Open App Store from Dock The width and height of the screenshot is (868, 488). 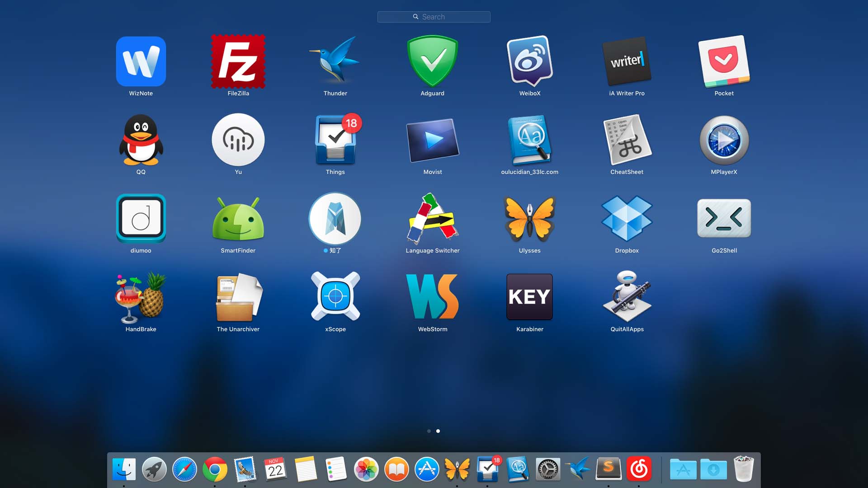pos(427,469)
